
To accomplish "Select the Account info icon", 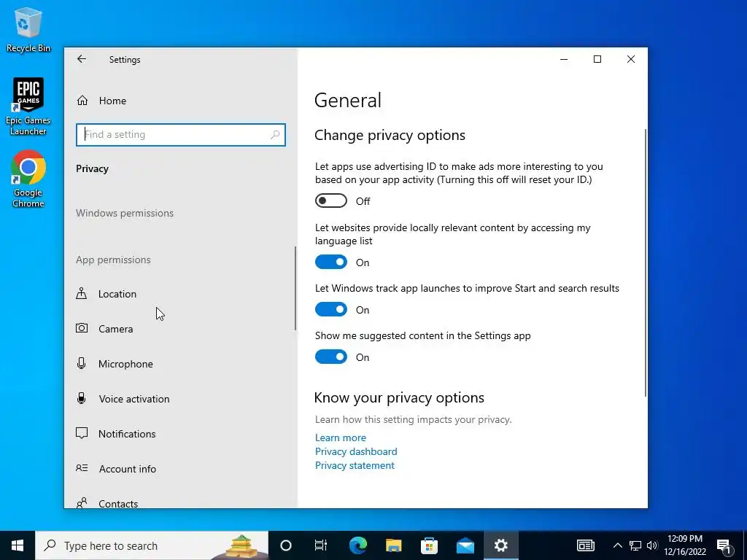I will [82, 468].
